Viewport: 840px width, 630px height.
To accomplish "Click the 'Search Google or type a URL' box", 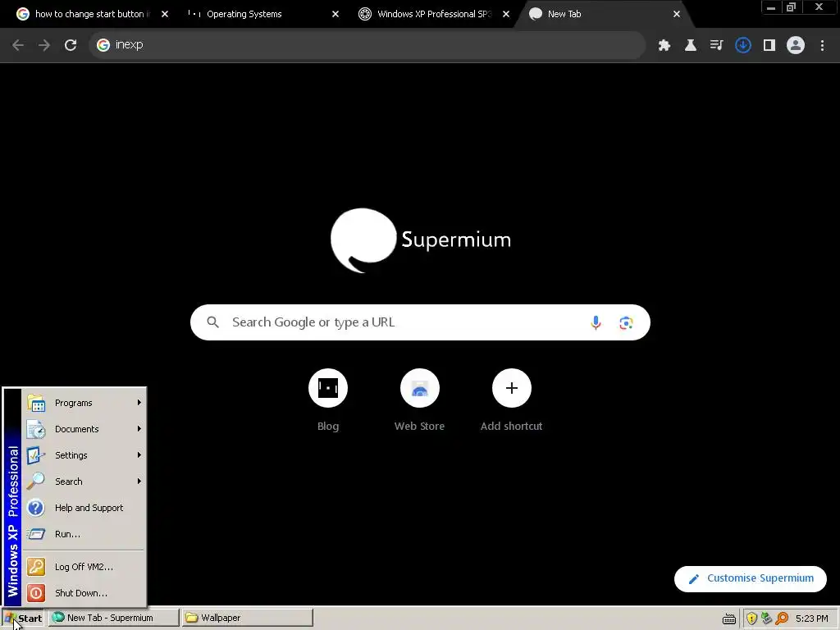I will [420, 322].
